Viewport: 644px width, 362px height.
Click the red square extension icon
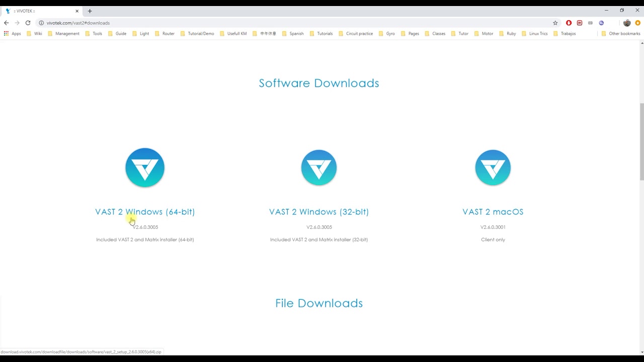point(580,23)
